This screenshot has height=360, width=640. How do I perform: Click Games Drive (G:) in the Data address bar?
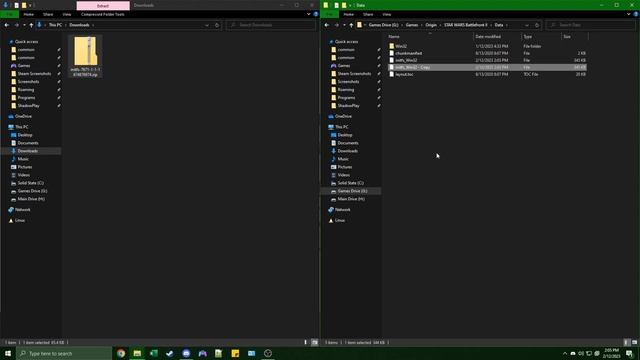383,25
